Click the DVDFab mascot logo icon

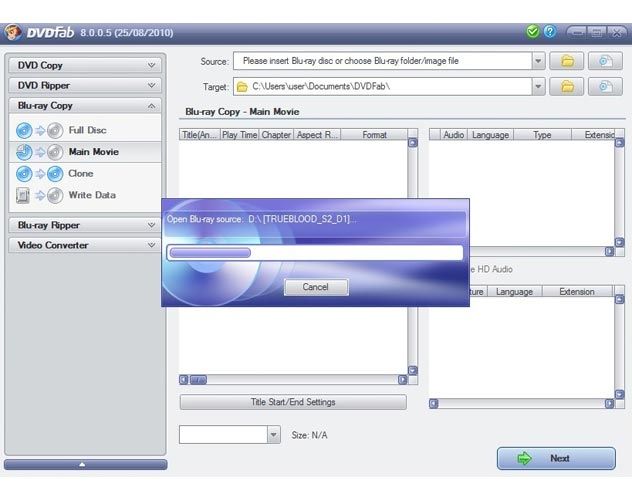12,32
